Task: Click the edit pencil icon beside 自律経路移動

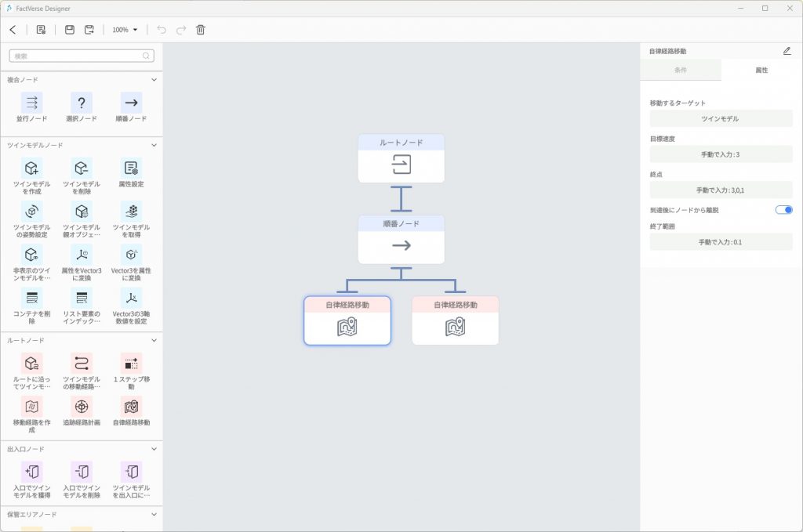Action: point(787,51)
